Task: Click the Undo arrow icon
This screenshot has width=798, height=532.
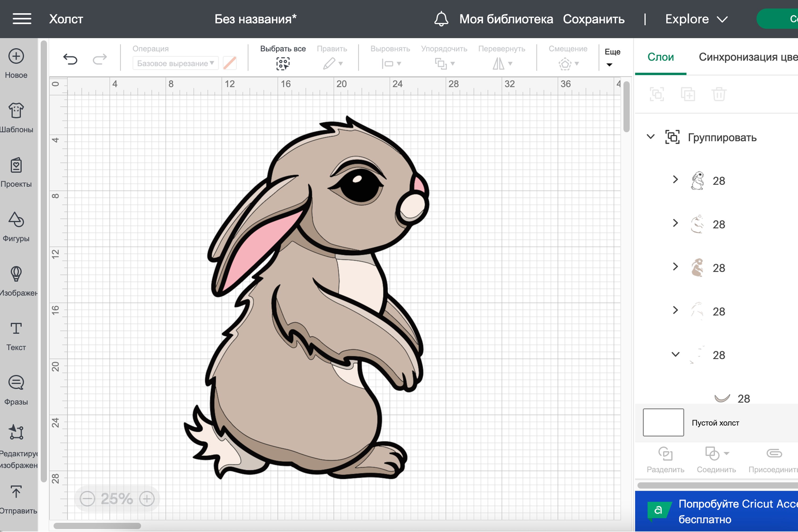Action: point(70,59)
